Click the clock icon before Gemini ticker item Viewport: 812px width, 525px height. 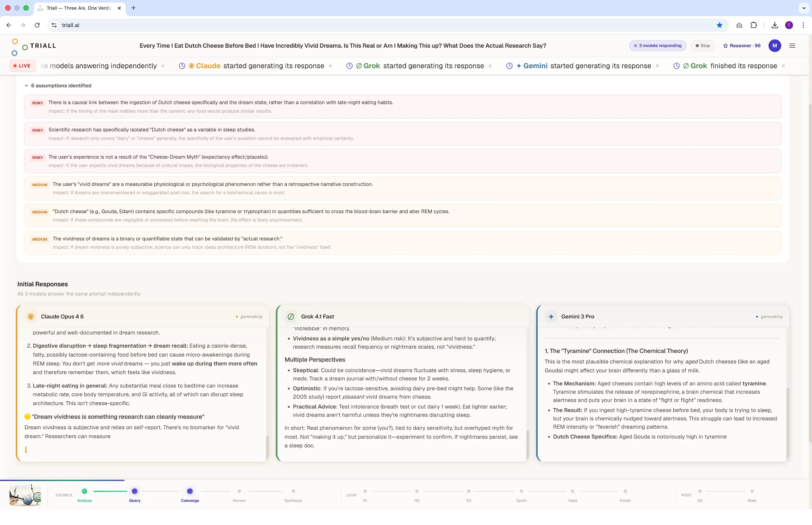pos(509,66)
